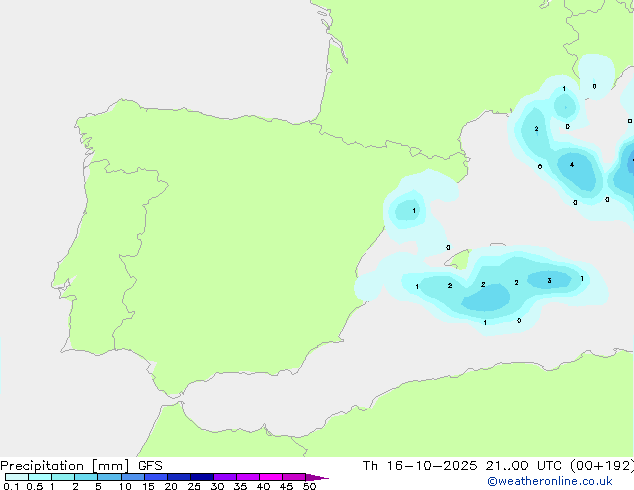
Task: Click the legend label "0.1"
Action: click(11, 486)
